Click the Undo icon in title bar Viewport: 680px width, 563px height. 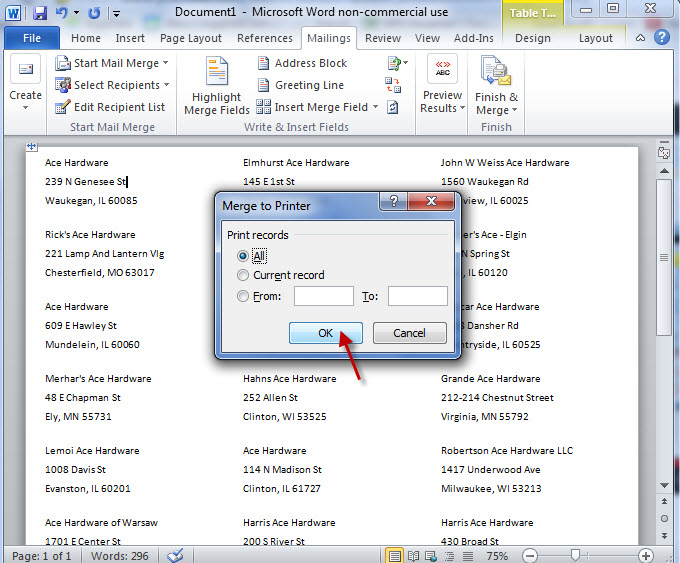click(61, 13)
